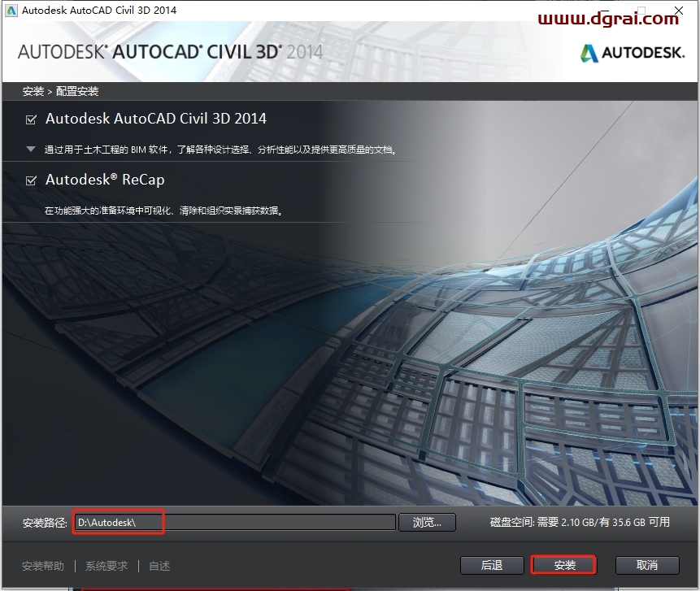
Task: Click the 后退 back button
Action: tap(492, 566)
